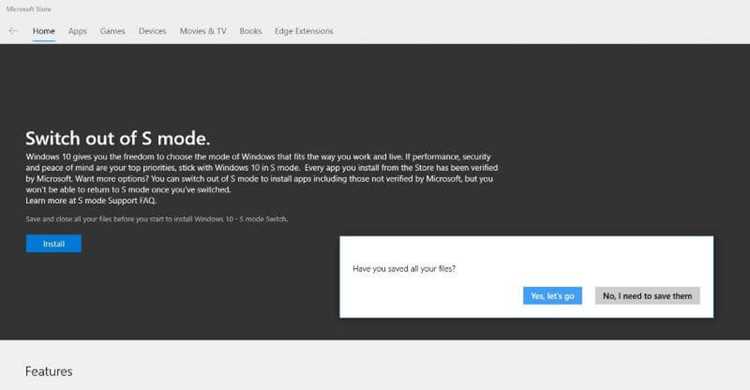Click the back arrow icon
750x390 pixels.
tap(13, 31)
